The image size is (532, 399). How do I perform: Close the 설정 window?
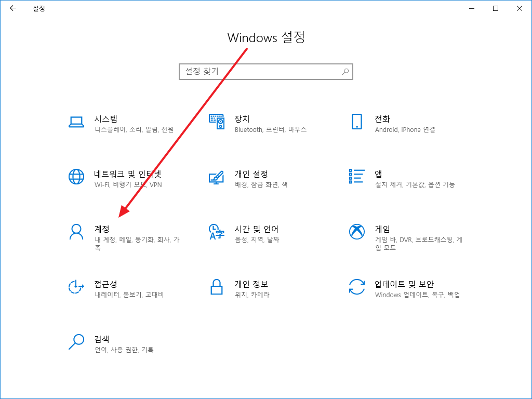519,8
